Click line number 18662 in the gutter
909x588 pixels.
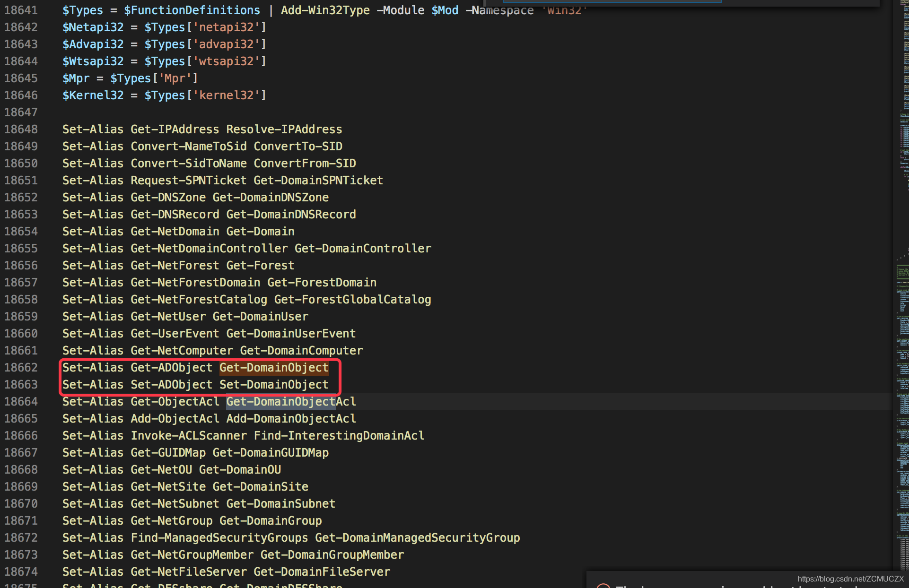tap(21, 367)
